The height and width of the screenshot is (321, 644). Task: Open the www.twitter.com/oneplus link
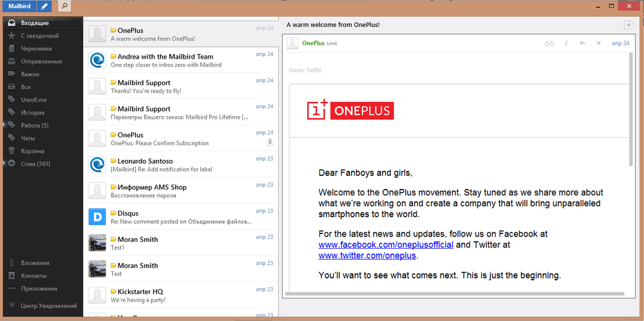point(368,256)
